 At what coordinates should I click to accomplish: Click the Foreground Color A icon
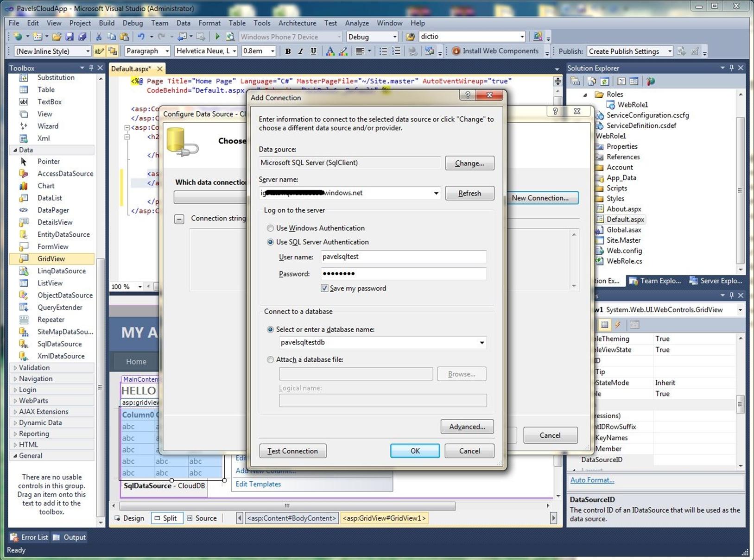click(x=329, y=51)
